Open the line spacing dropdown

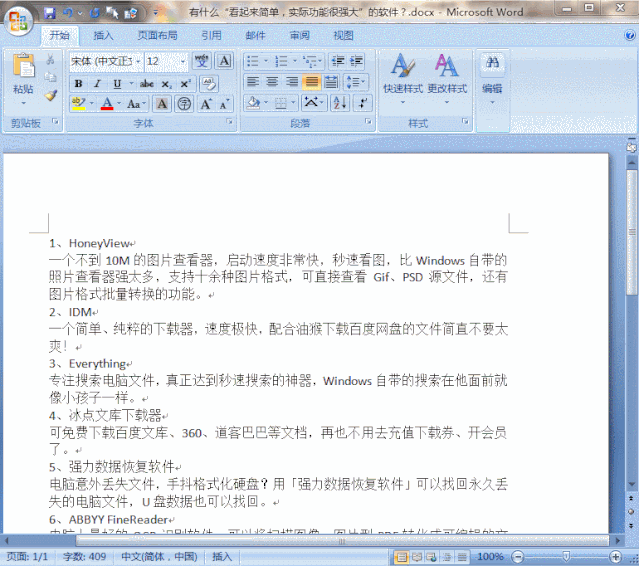click(x=355, y=82)
